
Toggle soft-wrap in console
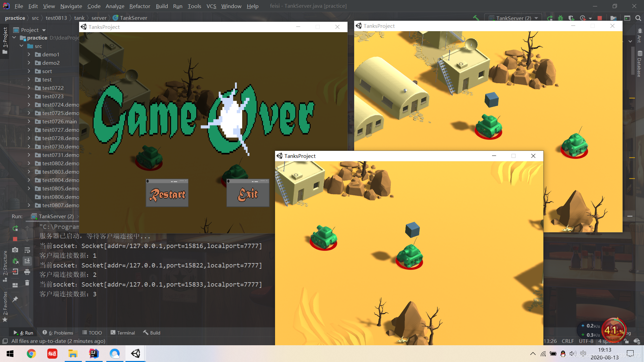[x=27, y=250]
